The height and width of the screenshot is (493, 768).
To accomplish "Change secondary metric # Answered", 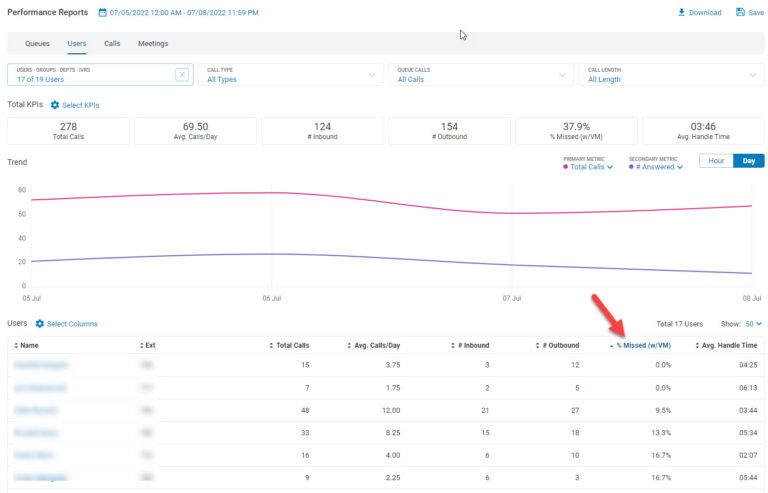I will coord(656,167).
